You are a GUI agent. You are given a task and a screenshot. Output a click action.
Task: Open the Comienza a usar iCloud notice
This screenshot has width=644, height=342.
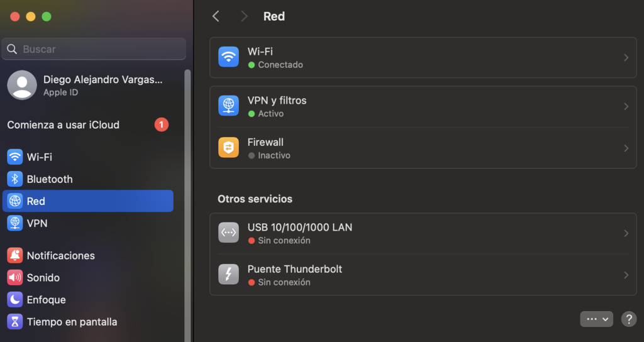pyautogui.click(x=63, y=125)
